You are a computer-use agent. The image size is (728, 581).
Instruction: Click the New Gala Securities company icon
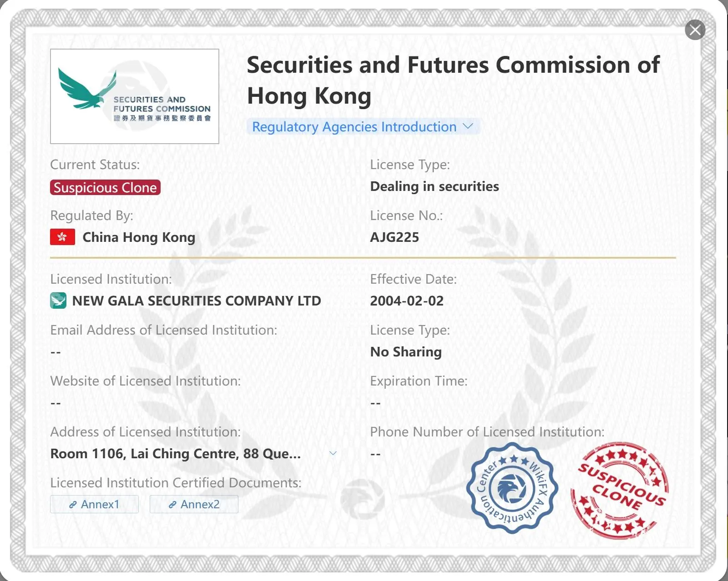(x=58, y=301)
